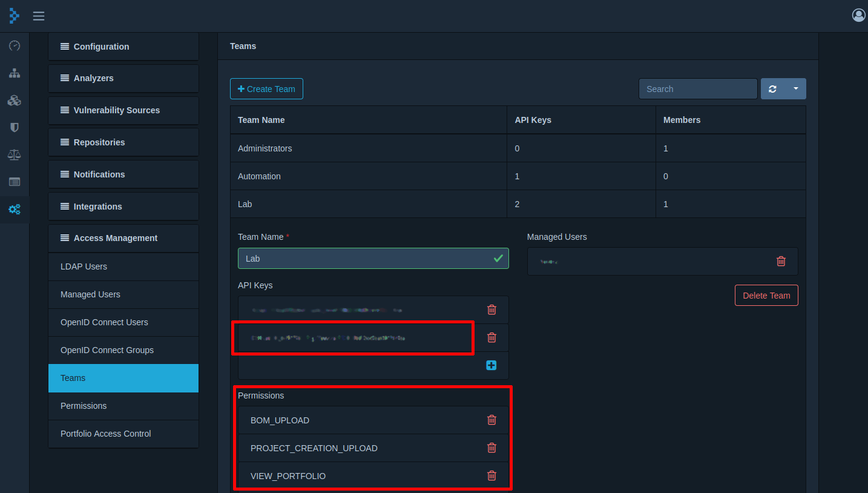This screenshot has height=493, width=868.
Task: Click inside the Search field
Action: pos(697,88)
